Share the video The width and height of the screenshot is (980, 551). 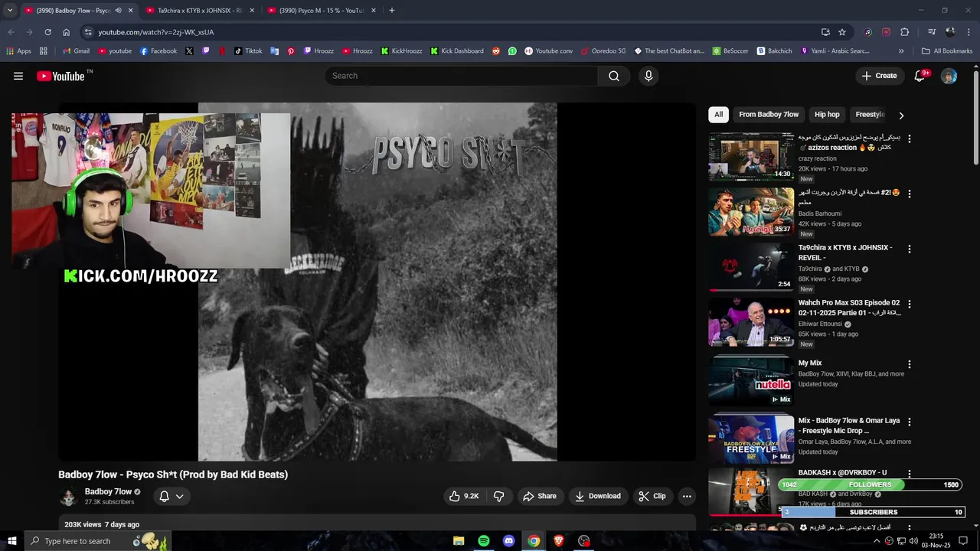pos(540,496)
